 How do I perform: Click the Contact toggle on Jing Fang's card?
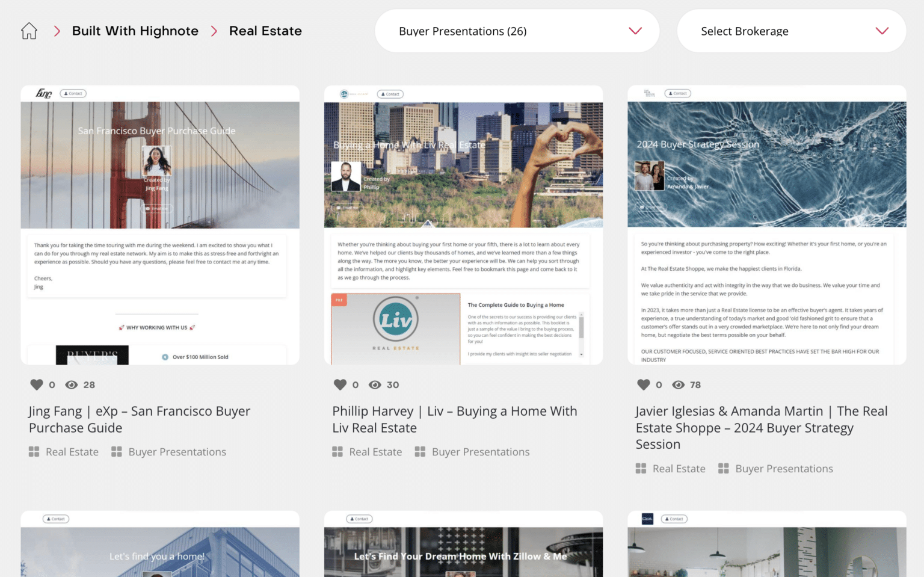tap(73, 93)
